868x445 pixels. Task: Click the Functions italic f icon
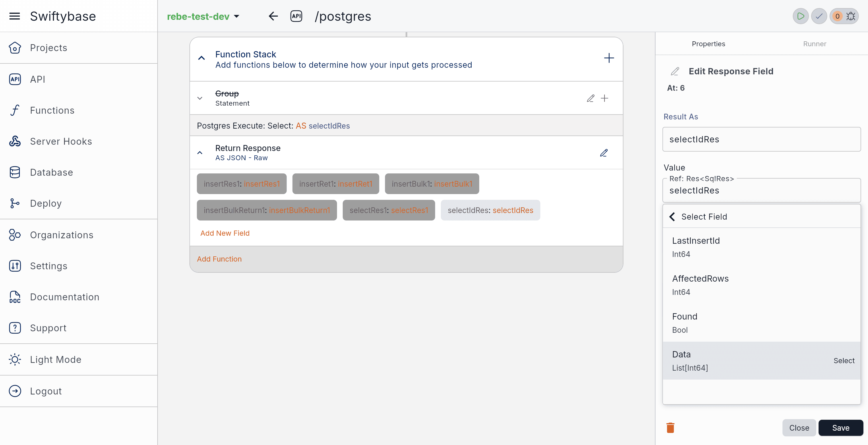[x=15, y=110]
